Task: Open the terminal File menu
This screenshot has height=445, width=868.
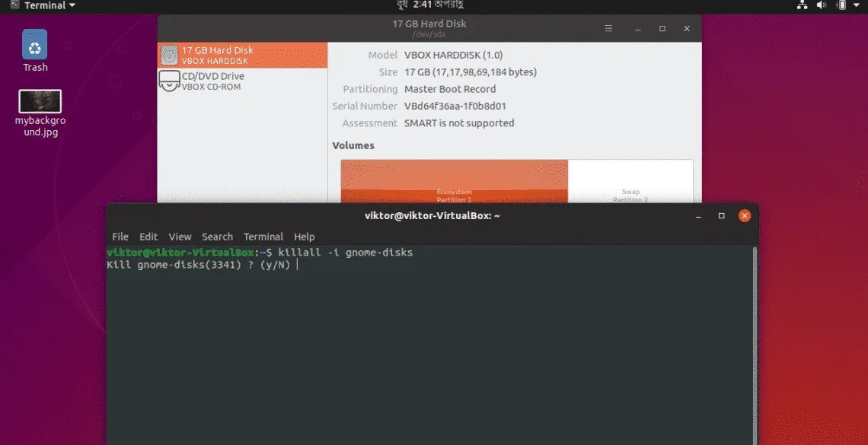Action: [120, 237]
